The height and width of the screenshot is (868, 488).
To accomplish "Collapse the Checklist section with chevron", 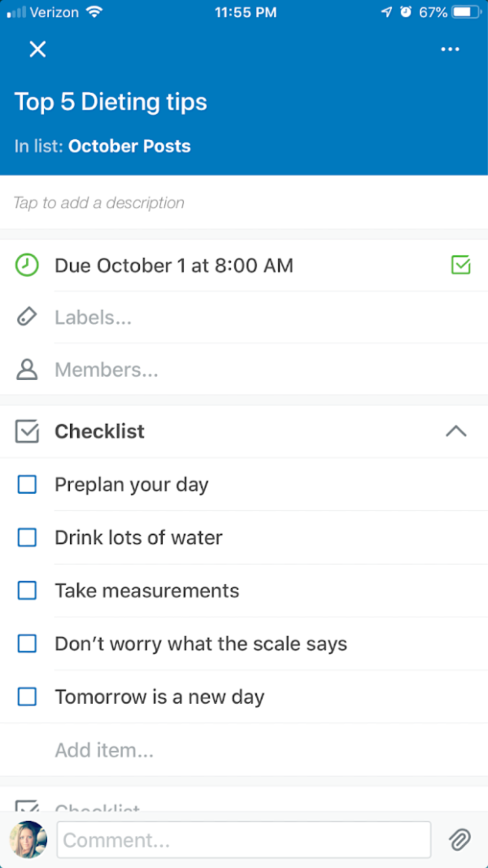I will [x=456, y=431].
